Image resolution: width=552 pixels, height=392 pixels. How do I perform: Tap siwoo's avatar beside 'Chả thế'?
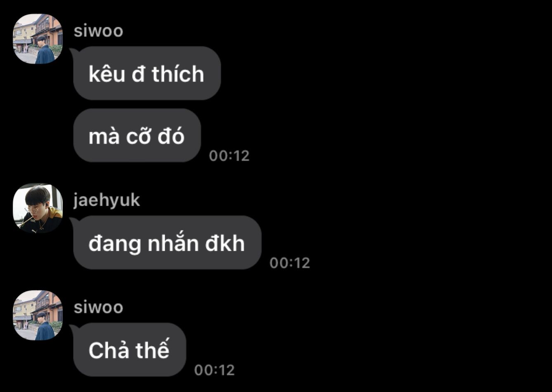click(38, 315)
